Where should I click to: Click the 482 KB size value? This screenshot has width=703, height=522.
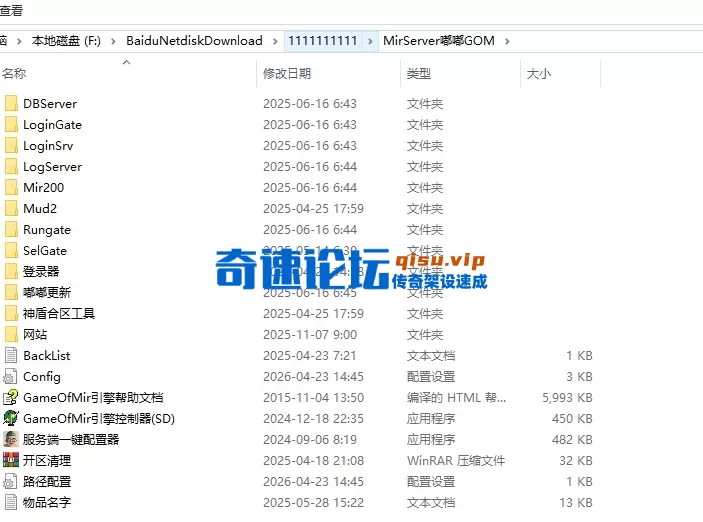tap(572, 439)
